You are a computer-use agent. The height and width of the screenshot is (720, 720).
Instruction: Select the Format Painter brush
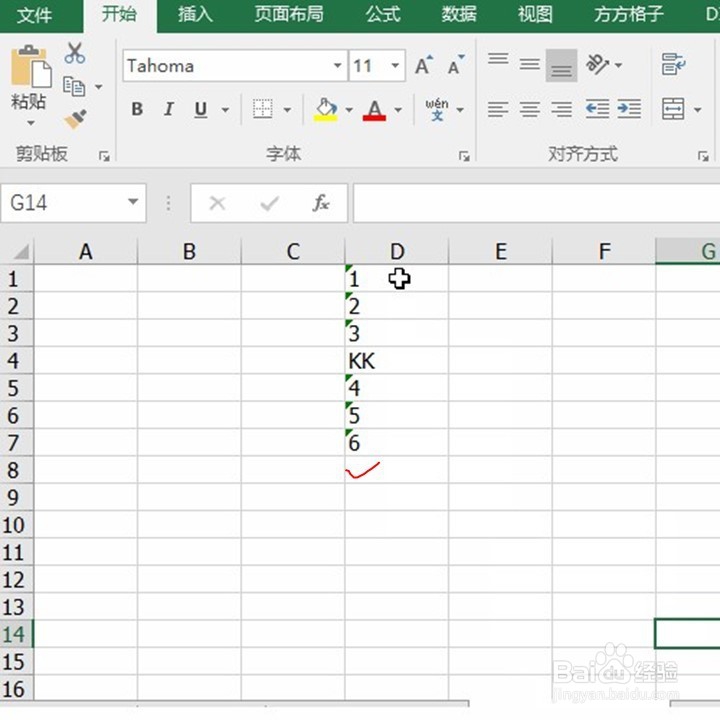tap(75, 119)
